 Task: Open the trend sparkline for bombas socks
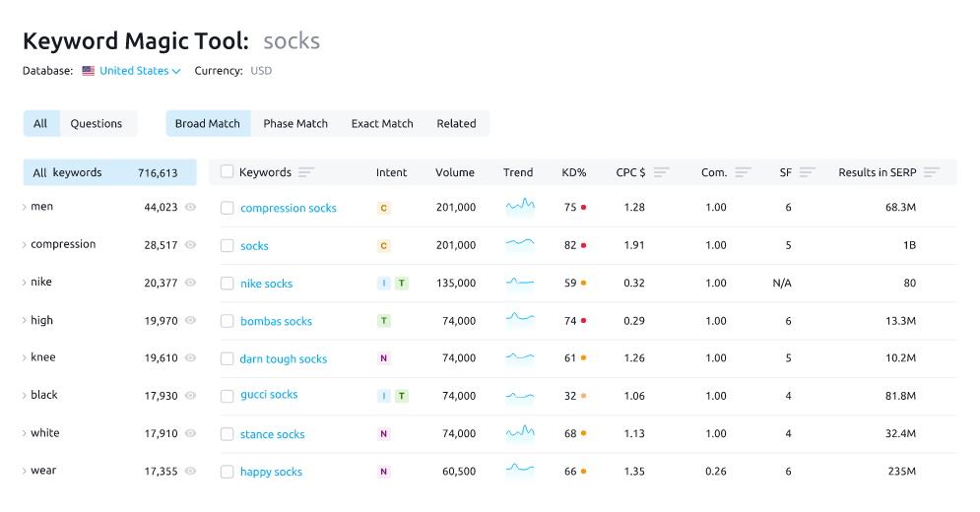tap(520, 319)
